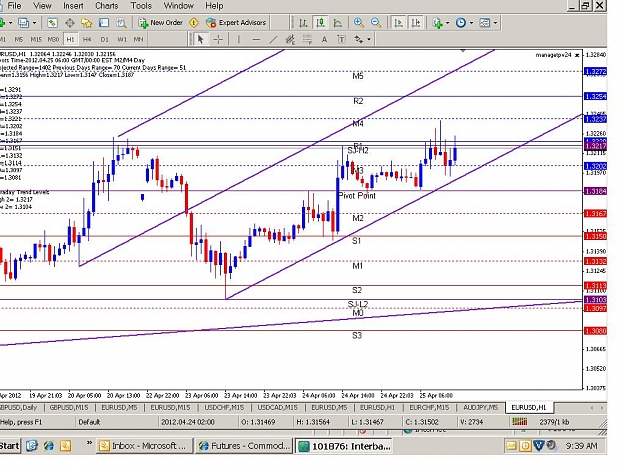Select the Trendline drawing tool
This screenshot has width=625, height=469.
click(x=273, y=39)
